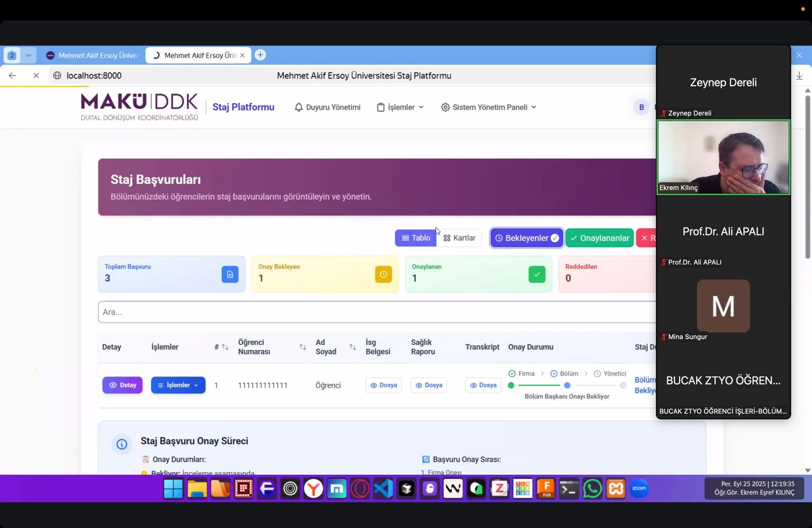Viewport: 812px width, 528px height.
Task: View the İsg Belgesi Dosya file
Action: click(x=384, y=385)
